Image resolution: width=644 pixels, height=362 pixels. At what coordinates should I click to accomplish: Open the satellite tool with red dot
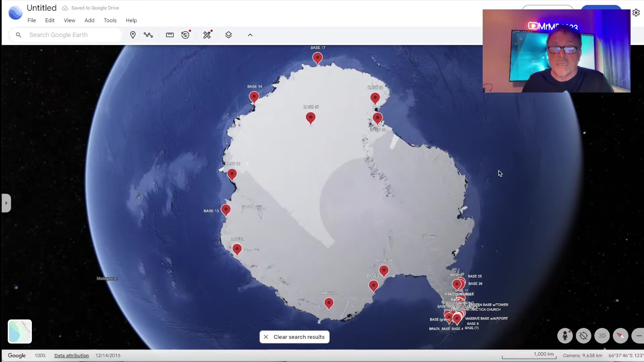[207, 35]
